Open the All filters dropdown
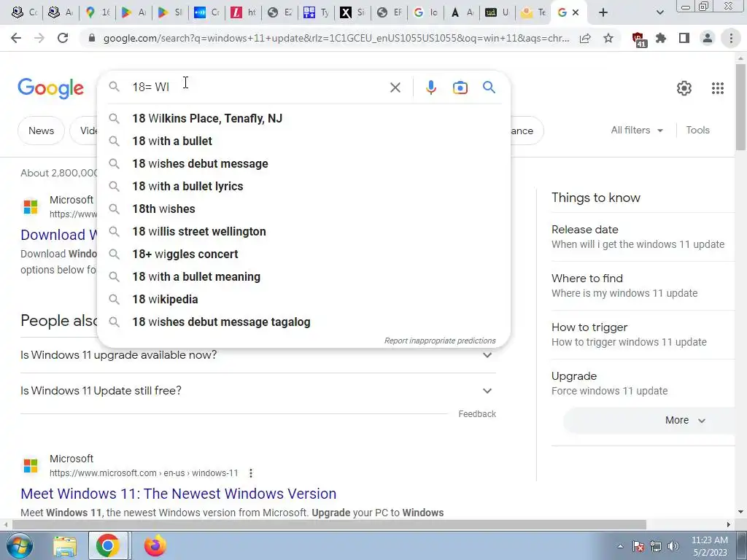The image size is (747, 560). click(637, 130)
